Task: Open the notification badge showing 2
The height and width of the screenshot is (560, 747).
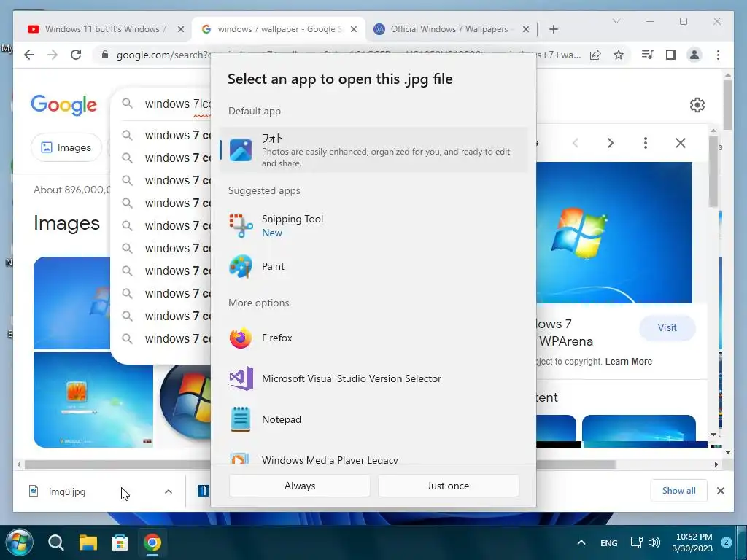Action: (727, 542)
